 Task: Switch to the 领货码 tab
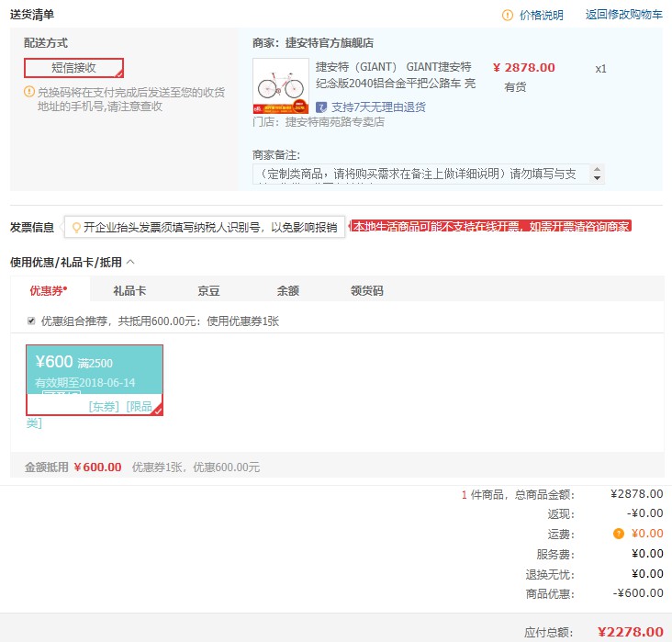click(367, 291)
